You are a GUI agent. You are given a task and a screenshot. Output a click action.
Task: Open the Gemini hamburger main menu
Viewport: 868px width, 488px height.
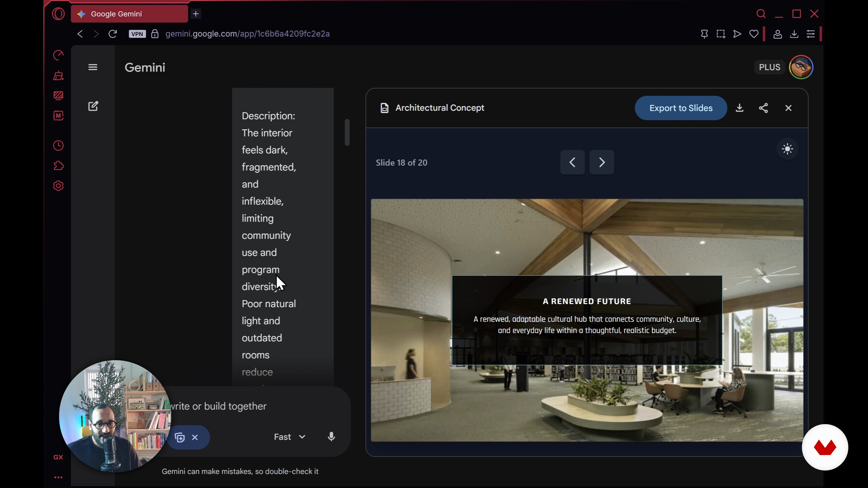click(x=93, y=67)
